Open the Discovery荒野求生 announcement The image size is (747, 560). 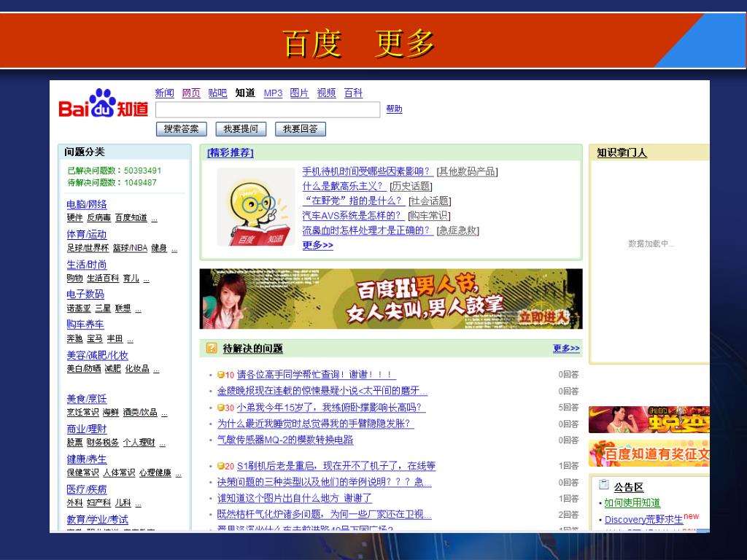[x=643, y=519]
